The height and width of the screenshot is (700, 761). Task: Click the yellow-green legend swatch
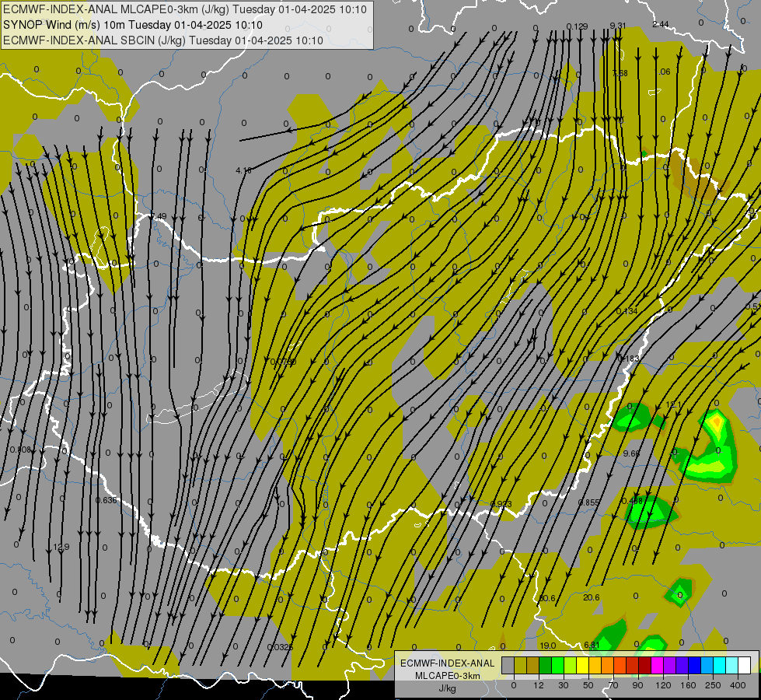coord(571,666)
